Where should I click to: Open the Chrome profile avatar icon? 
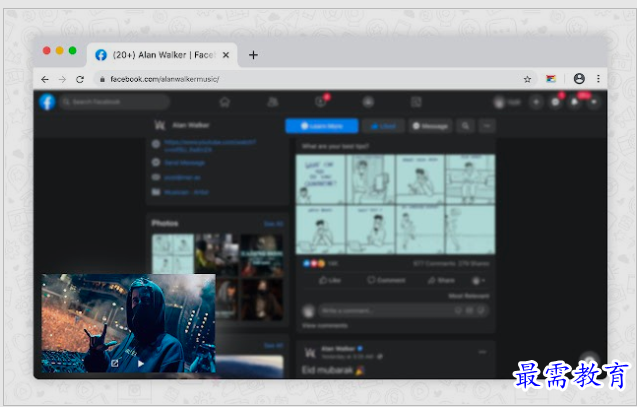click(579, 78)
